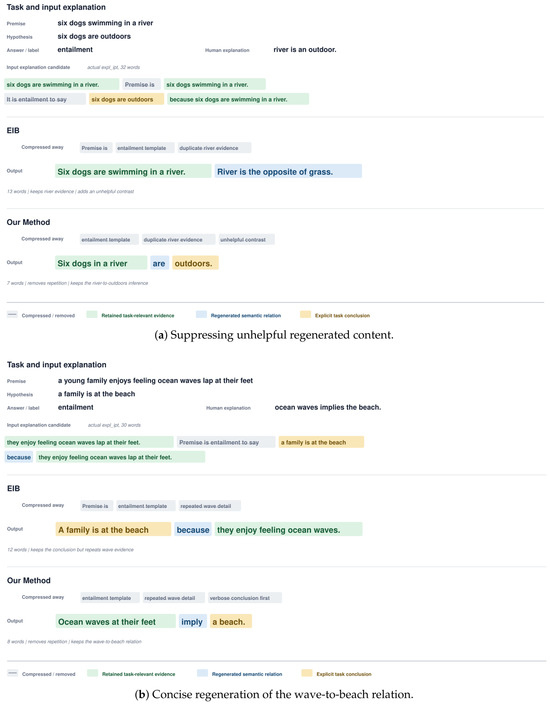
Task: Click the 'verbose conclusion first' tag
Action: pos(245,598)
